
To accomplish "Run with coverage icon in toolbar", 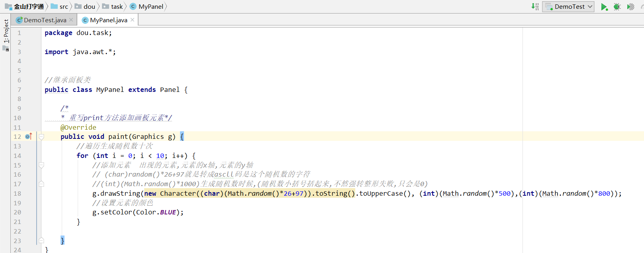I will [x=631, y=7].
